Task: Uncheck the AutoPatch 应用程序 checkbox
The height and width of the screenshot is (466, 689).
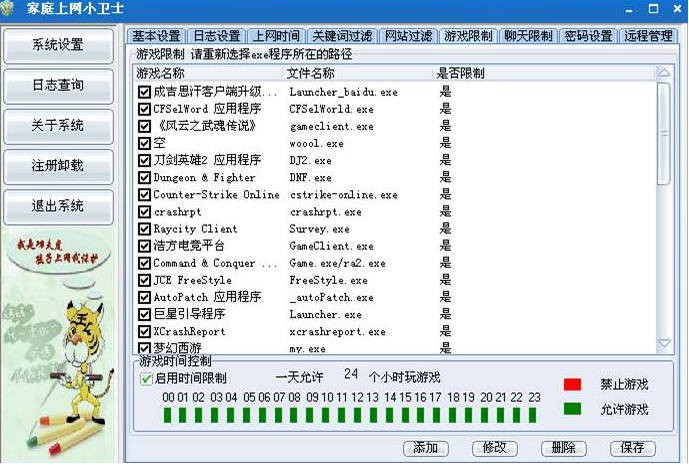Action: [144, 297]
